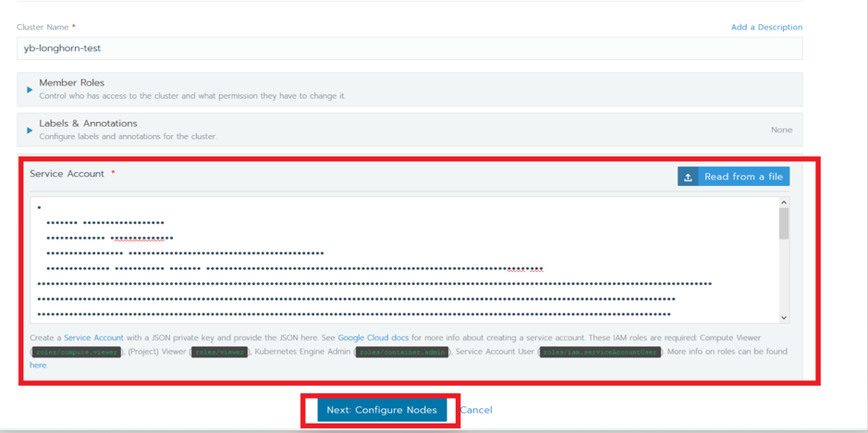Follow the 'here' link for roles info
This screenshot has width=868, height=433.
tap(38, 365)
